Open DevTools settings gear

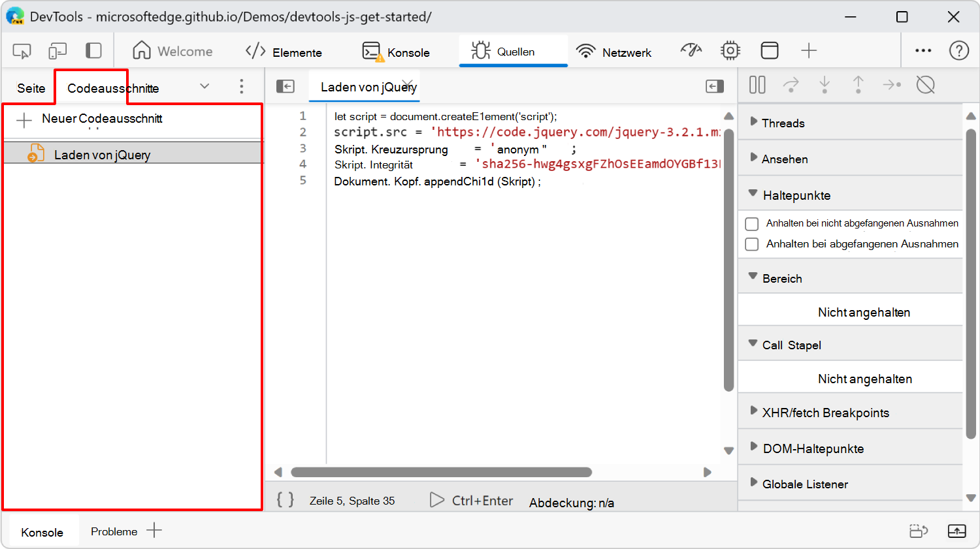730,50
